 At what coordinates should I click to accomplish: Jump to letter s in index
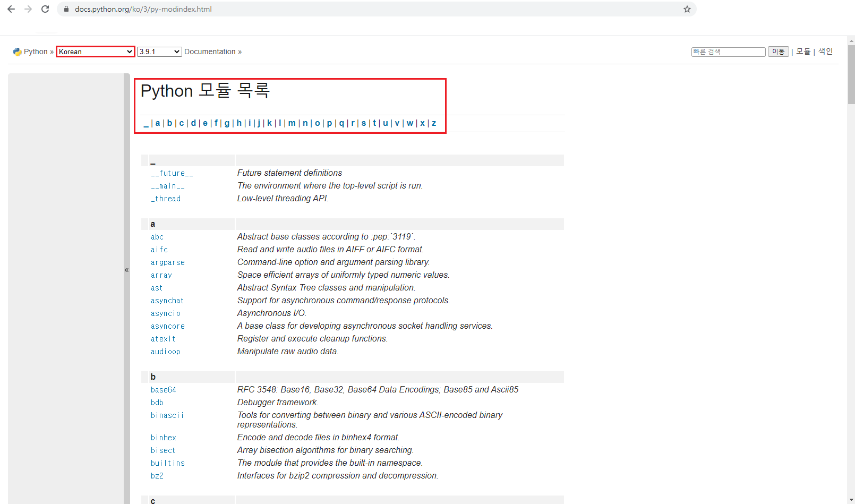pos(364,123)
